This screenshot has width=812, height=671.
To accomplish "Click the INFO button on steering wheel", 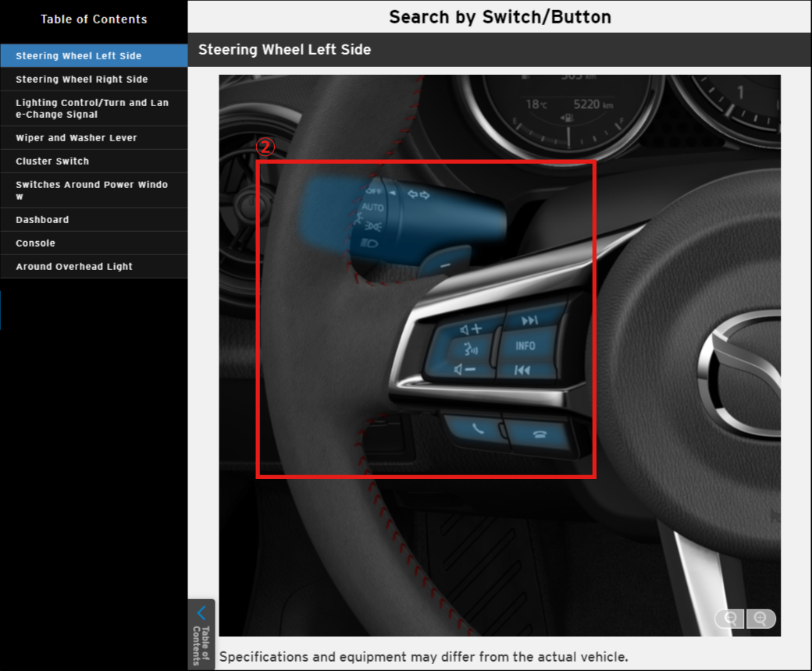I will [525, 345].
